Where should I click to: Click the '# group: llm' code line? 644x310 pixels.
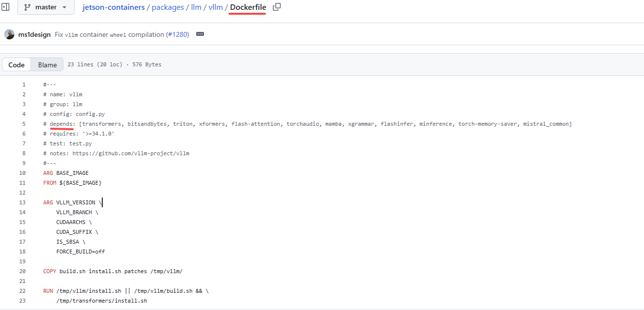[62, 104]
